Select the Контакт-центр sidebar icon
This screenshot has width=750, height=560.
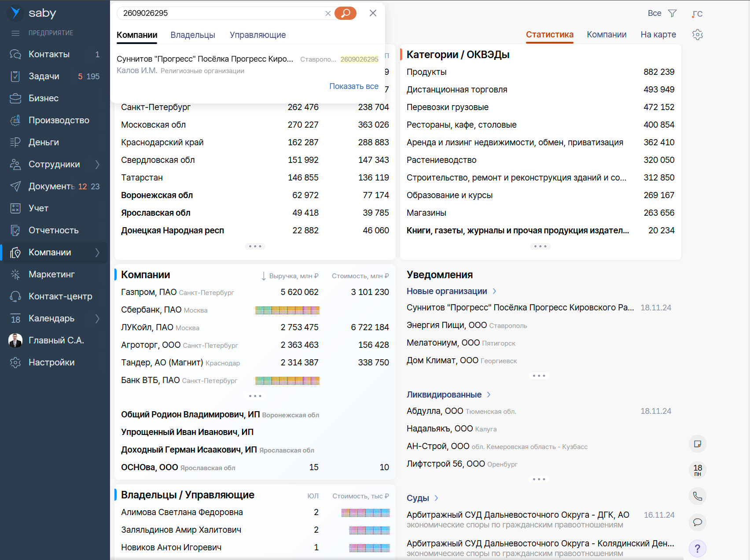click(15, 296)
